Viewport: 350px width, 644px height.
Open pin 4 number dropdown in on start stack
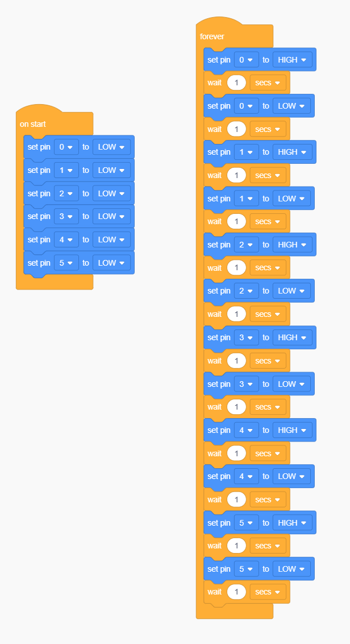[66, 240]
